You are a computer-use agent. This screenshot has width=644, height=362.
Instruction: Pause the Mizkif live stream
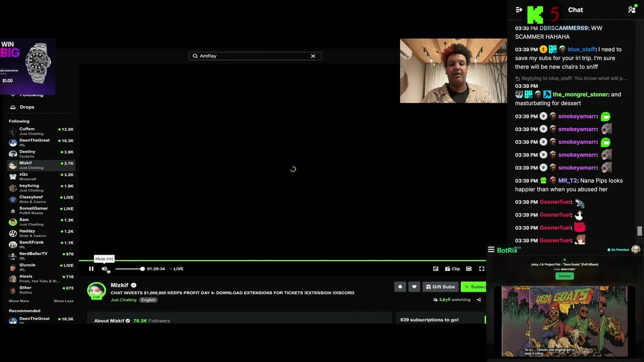(x=91, y=269)
